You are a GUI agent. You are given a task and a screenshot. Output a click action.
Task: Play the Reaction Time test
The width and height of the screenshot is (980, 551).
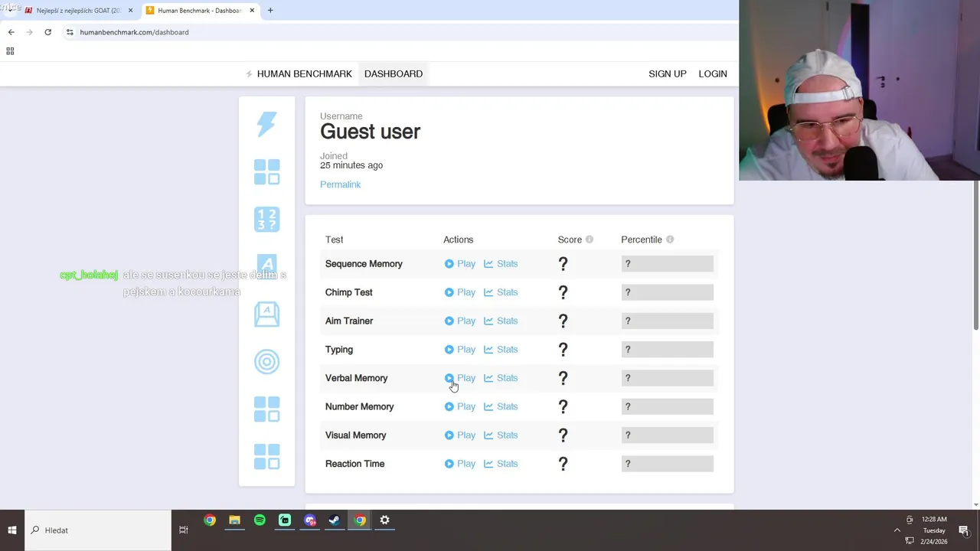(460, 464)
